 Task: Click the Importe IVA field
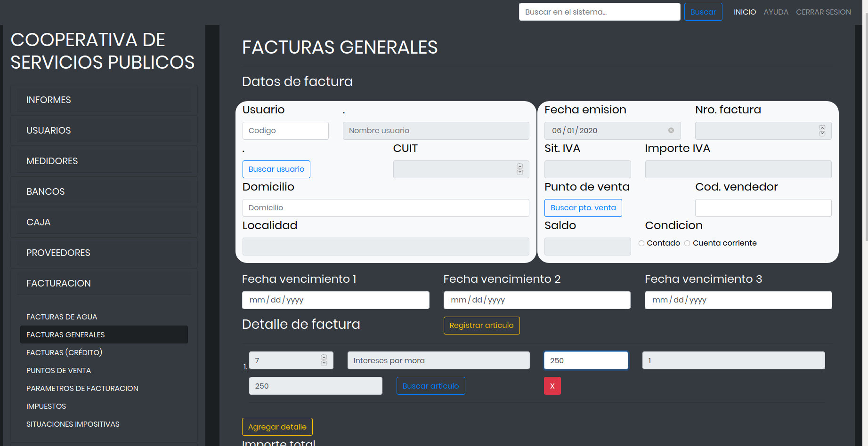tap(738, 169)
